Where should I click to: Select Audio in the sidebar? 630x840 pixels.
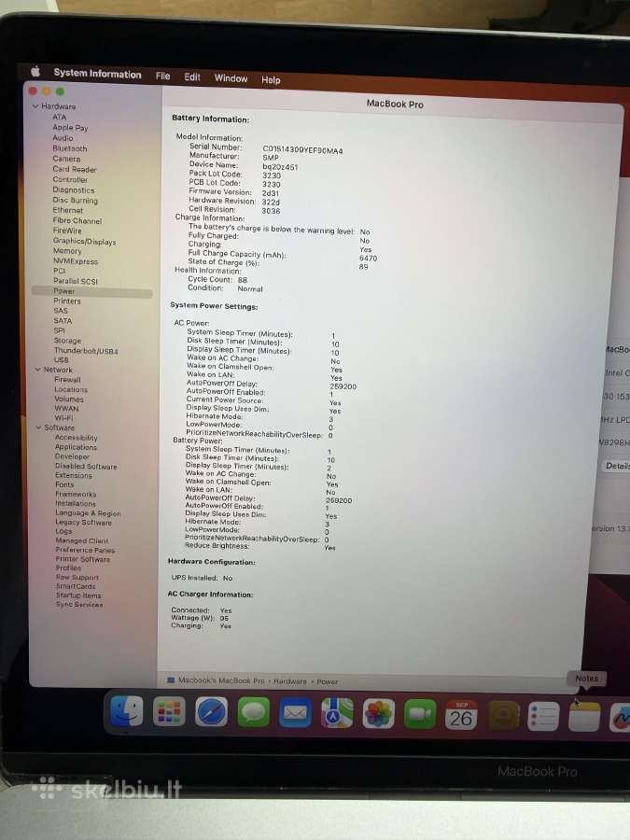click(63, 138)
